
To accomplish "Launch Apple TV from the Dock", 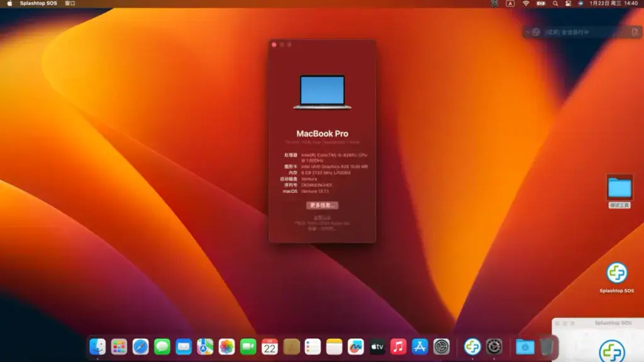I will pyautogui.click(x=377, y=347).
